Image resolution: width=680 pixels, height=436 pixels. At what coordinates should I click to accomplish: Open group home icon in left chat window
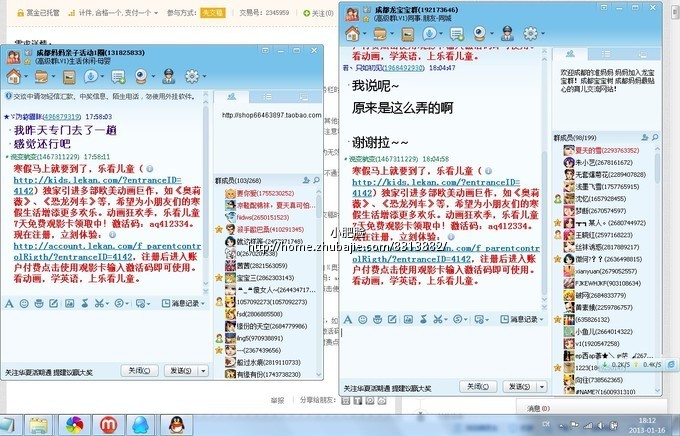coord(14,77)
